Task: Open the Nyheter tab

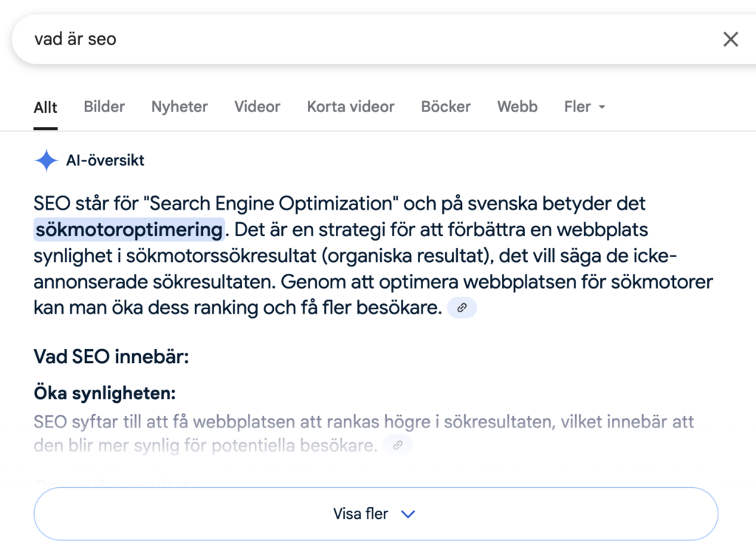Action: (x=179, y=106)
